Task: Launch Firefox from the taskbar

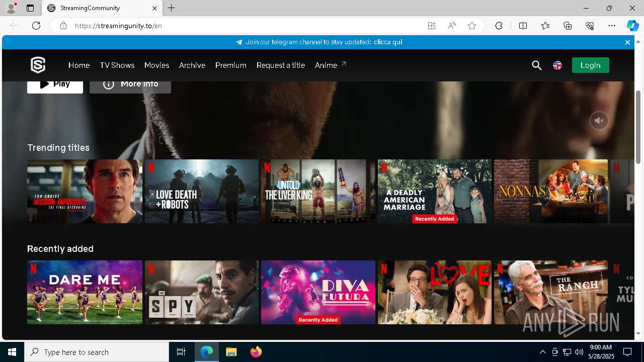Action: [256, 352]
